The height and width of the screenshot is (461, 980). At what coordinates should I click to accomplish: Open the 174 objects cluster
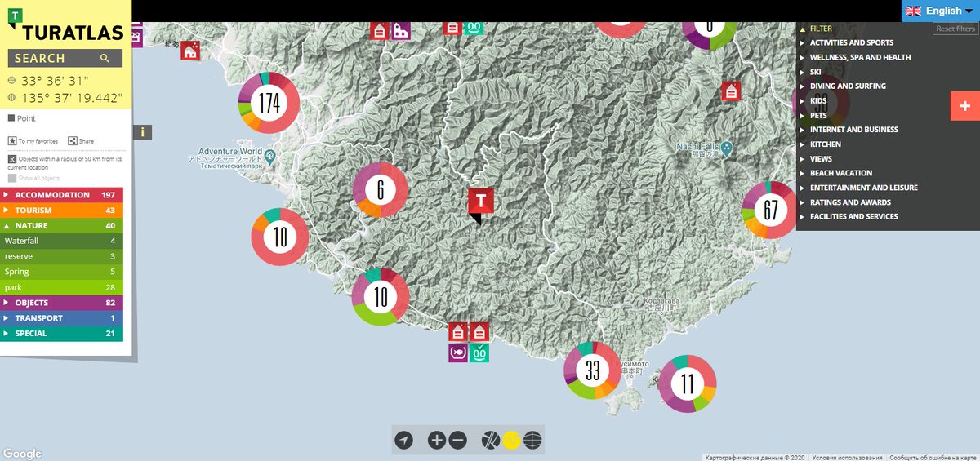[269, 104]
